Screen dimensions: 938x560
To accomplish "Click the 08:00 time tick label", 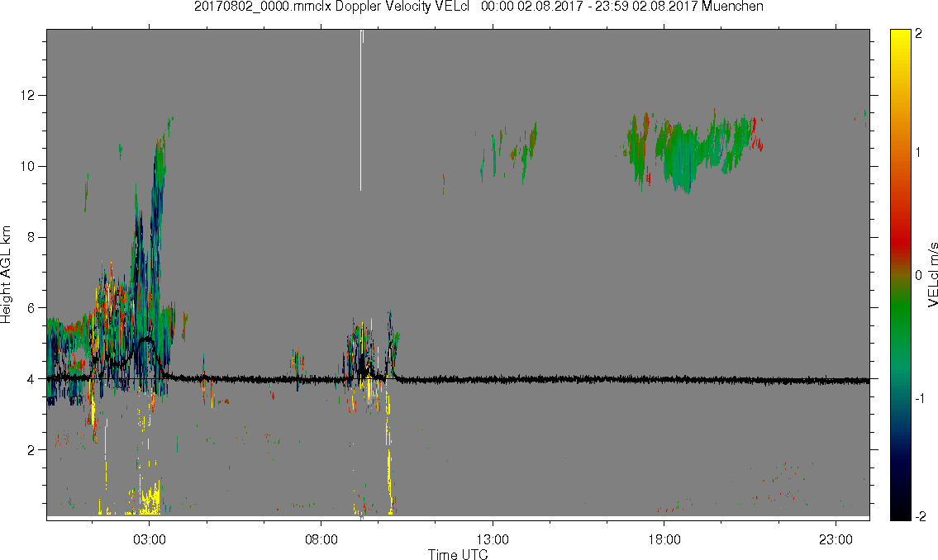I will (x=321, y=540).
